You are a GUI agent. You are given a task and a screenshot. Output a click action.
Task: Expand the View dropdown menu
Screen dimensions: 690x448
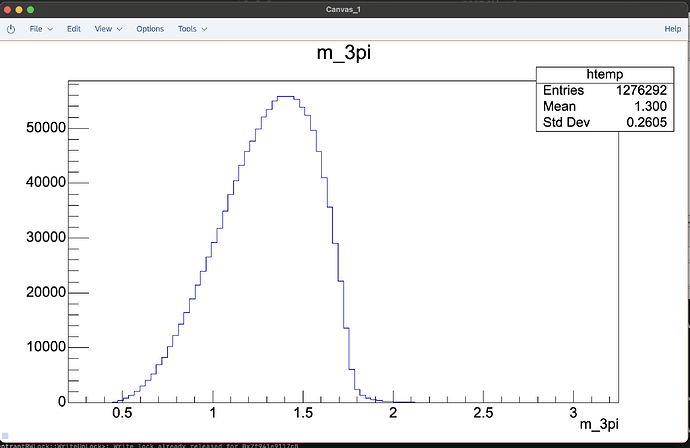[x=108, y=29]
